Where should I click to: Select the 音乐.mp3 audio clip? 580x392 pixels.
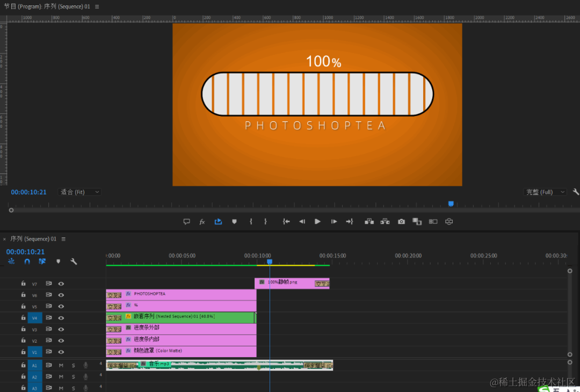219,365
